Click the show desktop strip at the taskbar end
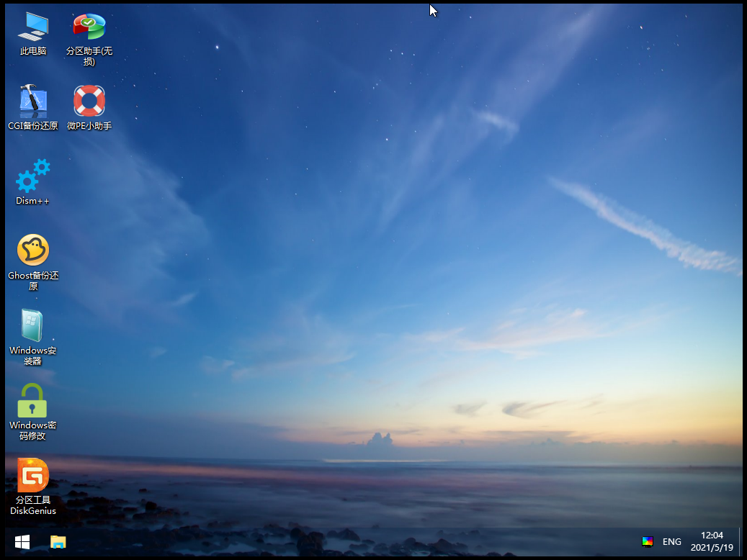 740,541
